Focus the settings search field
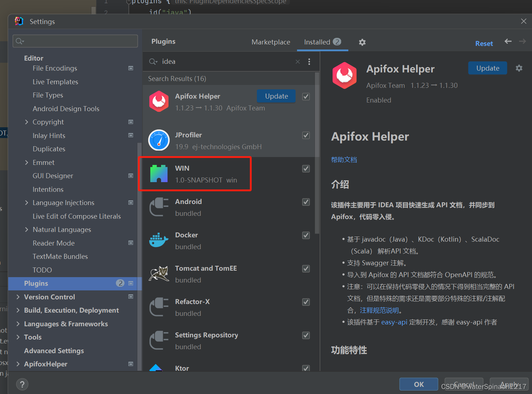 click(75, 41)
